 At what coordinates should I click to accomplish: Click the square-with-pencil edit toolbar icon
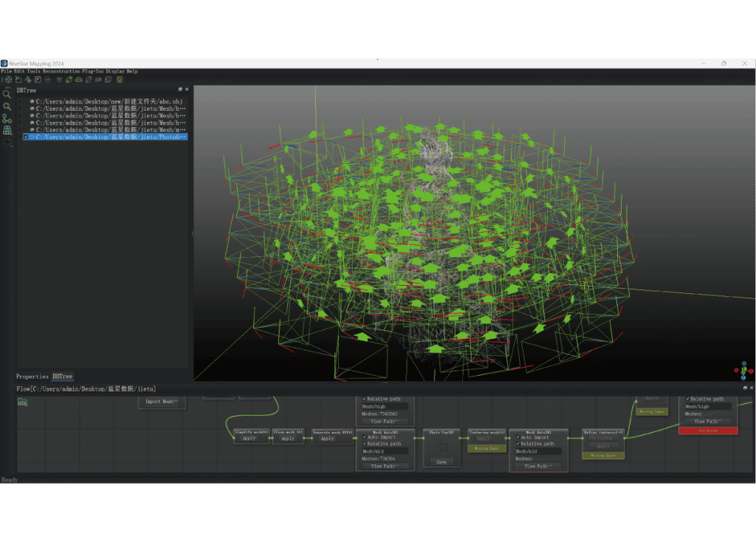pyautogui.click(x=38, y=80)
